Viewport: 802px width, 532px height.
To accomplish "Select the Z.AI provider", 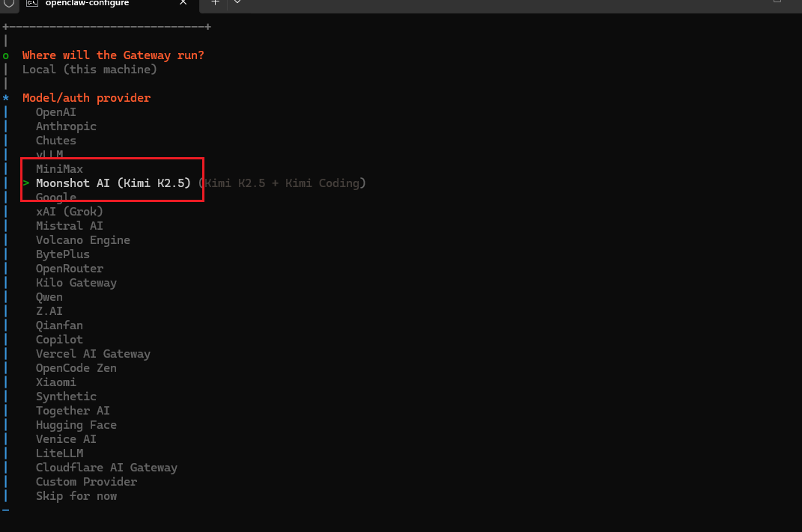I will tap(49, 311).
